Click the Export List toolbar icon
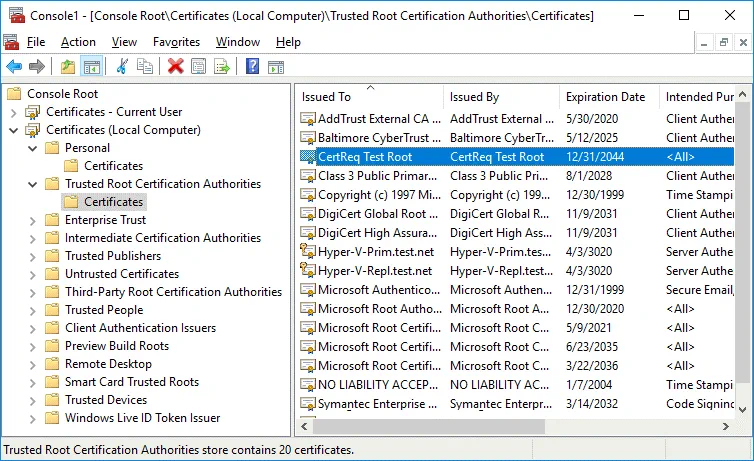The height and width of the screenshot is (461, 754). pos(222,66)
